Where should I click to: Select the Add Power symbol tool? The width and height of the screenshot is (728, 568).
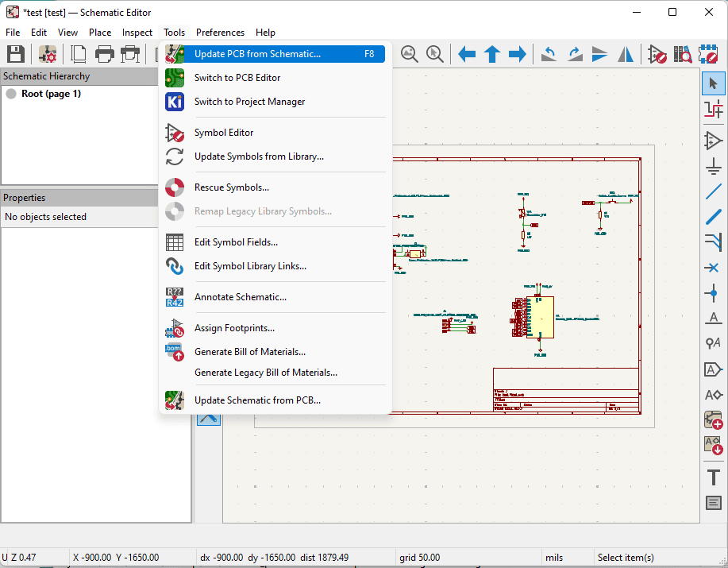click(713, 166)
